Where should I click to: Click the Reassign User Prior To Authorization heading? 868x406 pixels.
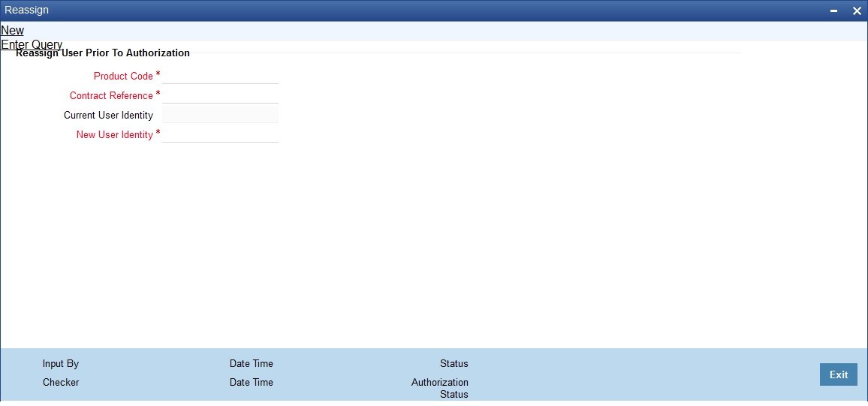(103, 53)
